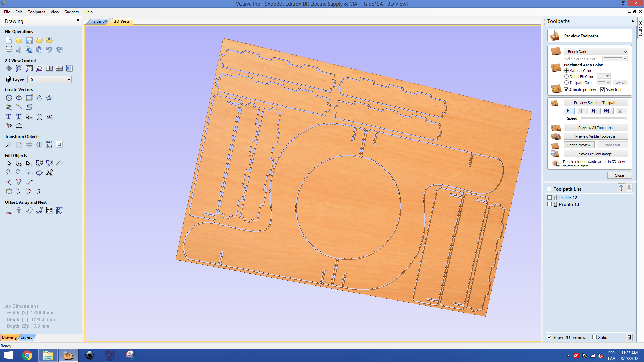The width and height of the screenshot is (644, 362).
Task: Select the Draw Polyline tool
Action: [x=9, y=107]
